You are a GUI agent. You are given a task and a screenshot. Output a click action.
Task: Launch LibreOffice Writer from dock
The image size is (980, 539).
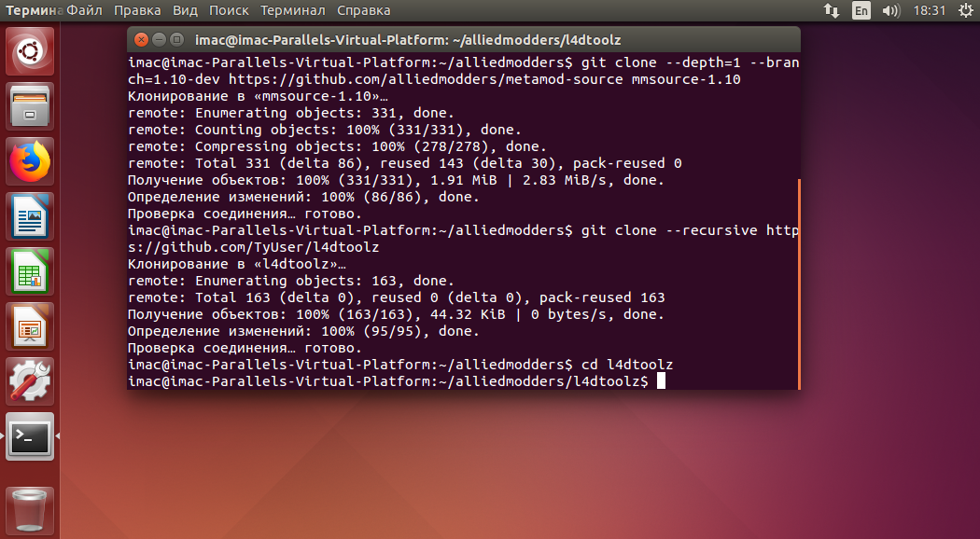tap(29, 216)
